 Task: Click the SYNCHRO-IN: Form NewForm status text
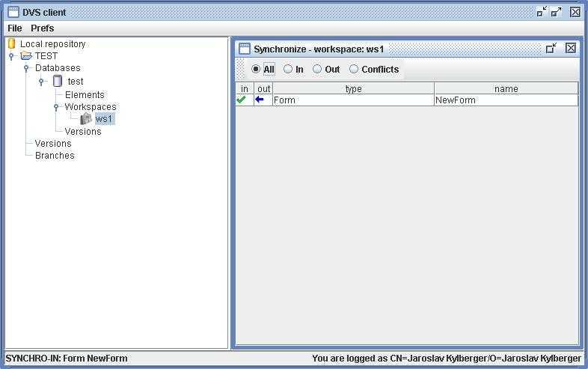coord(67,359)
